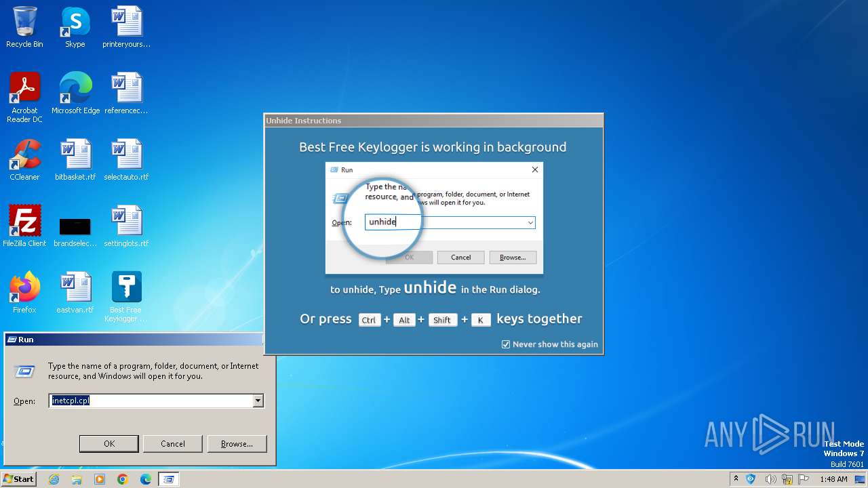This screenshot has width=868, height=488.
Task: Select eastvan.rtf file icon
Action: point(75,293)
